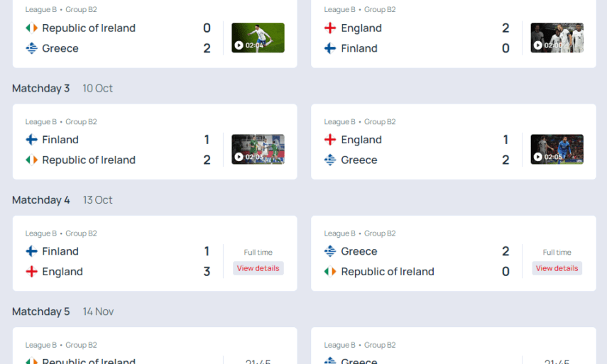Select the Matchday 3 heading

click(x=40, y=89)
